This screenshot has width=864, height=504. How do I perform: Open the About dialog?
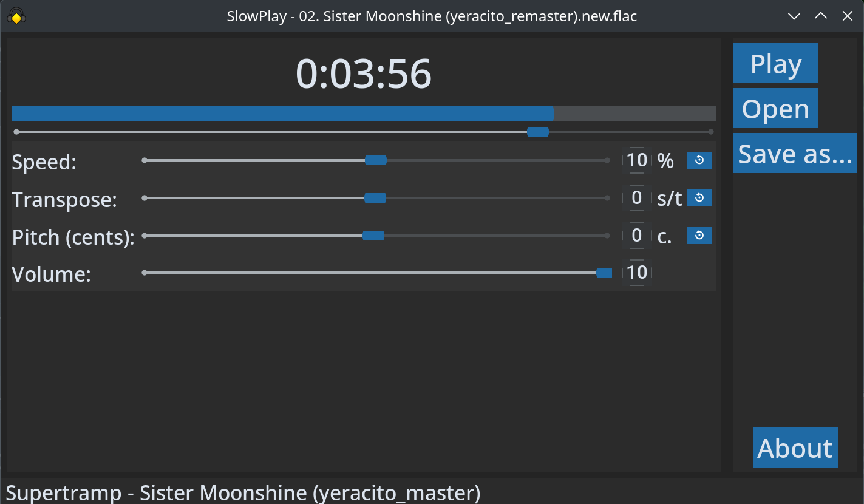(795, 448)
